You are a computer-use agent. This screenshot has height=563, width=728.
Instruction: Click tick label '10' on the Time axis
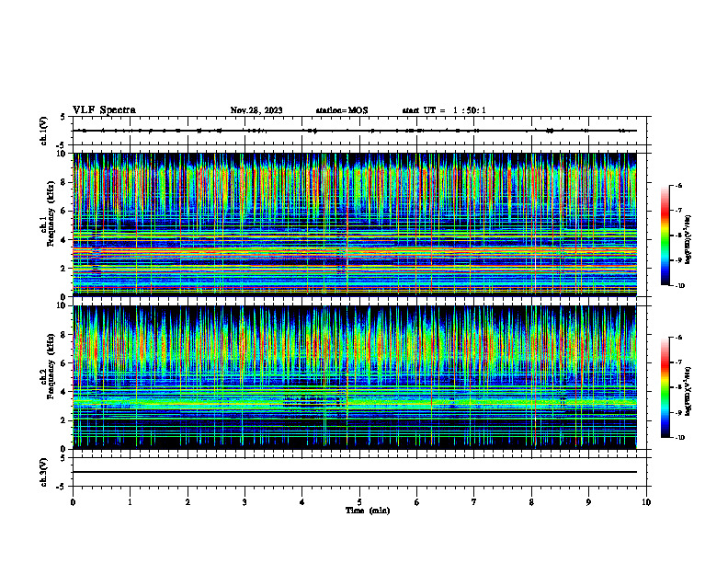tap(646, 502)
